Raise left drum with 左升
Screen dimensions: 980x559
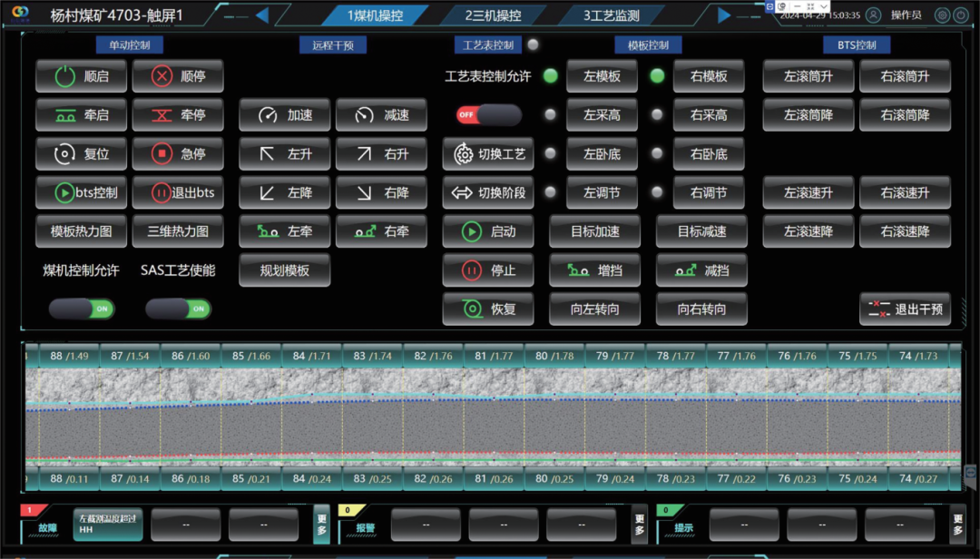point(284,154)
